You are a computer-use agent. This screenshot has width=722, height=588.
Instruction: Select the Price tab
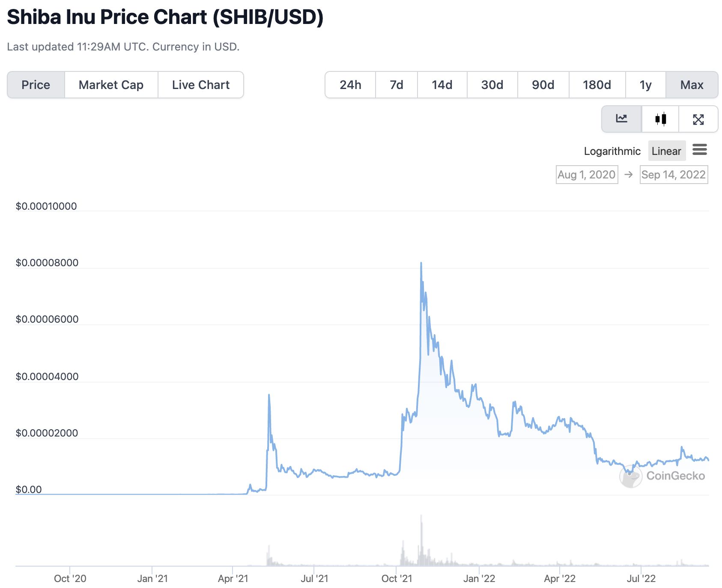(x=36, y=85)
